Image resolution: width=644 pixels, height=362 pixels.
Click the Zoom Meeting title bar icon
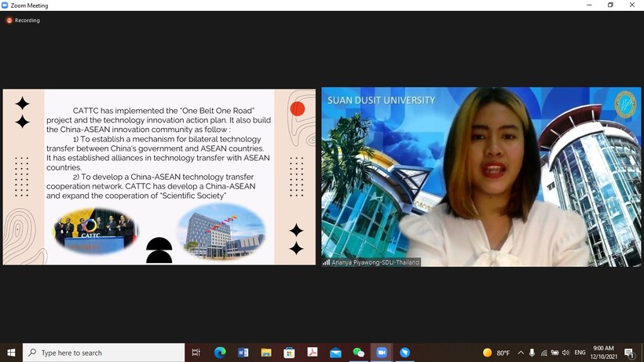click(5, 5)
